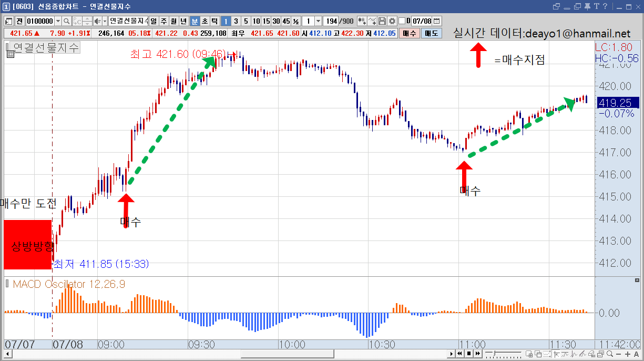The image size is (644, 361).
Task: Click the 매도 sell button
Action: click(x=432, y=33)
